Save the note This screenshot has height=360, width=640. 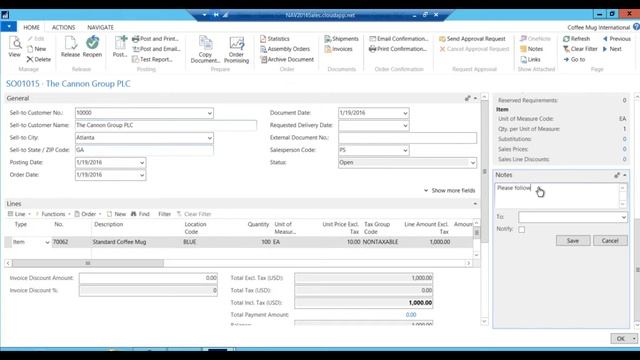click(573, 241)
